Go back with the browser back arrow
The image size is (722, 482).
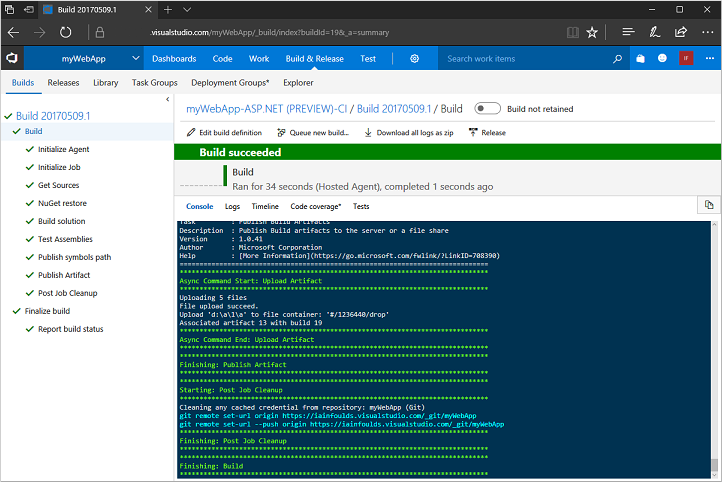coord(13,32)
